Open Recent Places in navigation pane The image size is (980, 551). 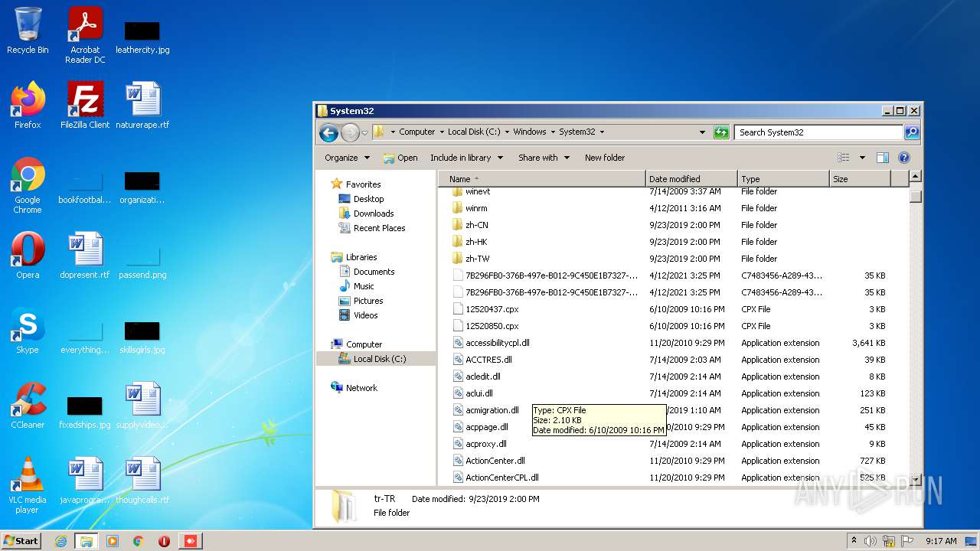click(x=379, y=228)
